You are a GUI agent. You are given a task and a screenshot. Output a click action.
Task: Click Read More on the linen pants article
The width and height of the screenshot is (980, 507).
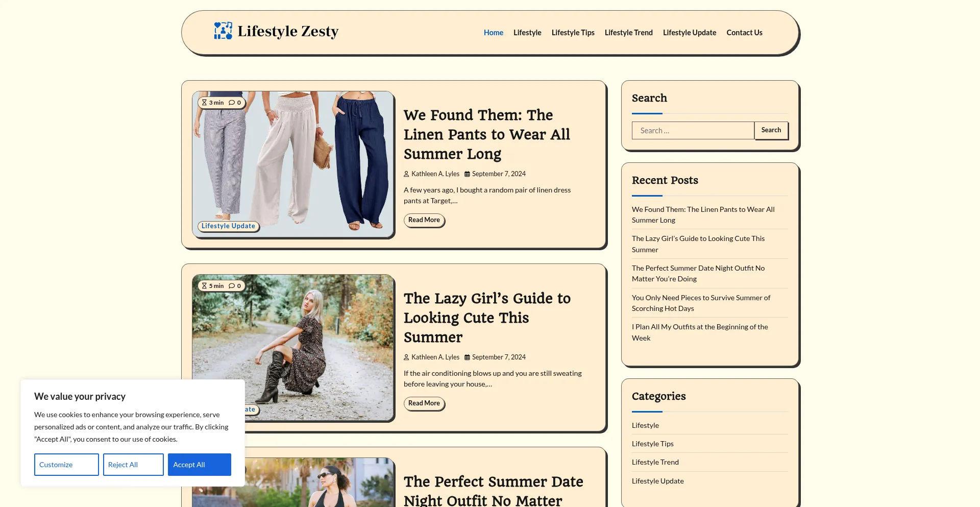click(x=424, y=220)
